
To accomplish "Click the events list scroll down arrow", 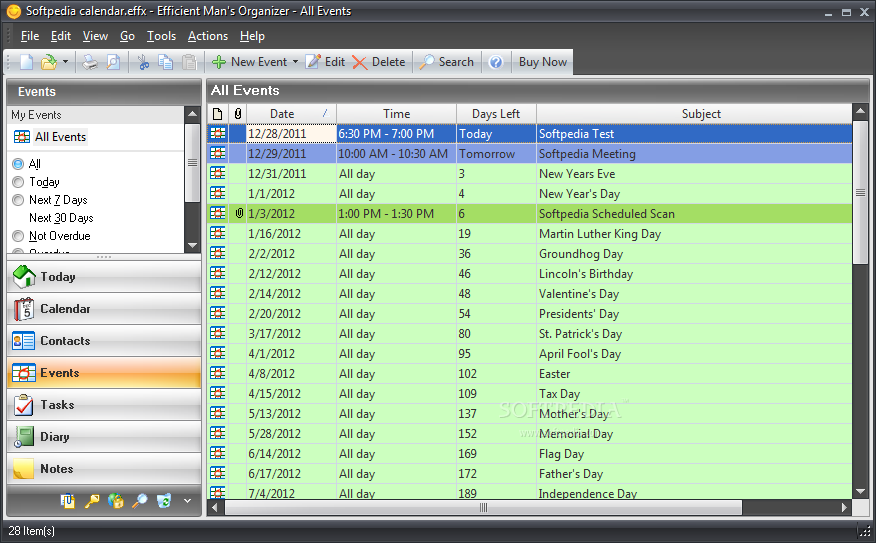I will [x=860, y=492].
